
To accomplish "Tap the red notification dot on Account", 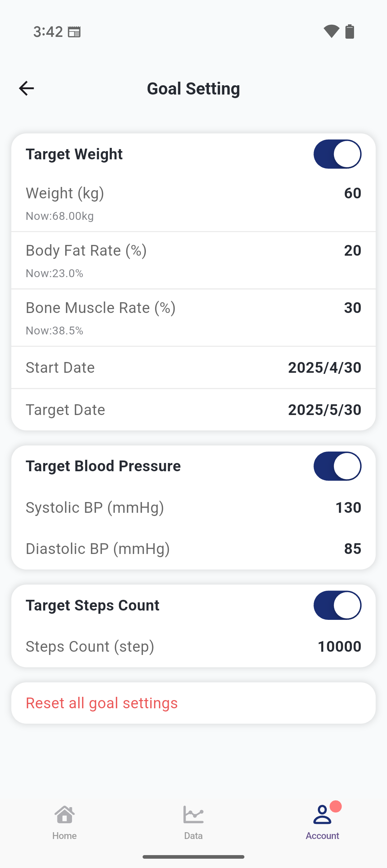I will coord(336,806).
